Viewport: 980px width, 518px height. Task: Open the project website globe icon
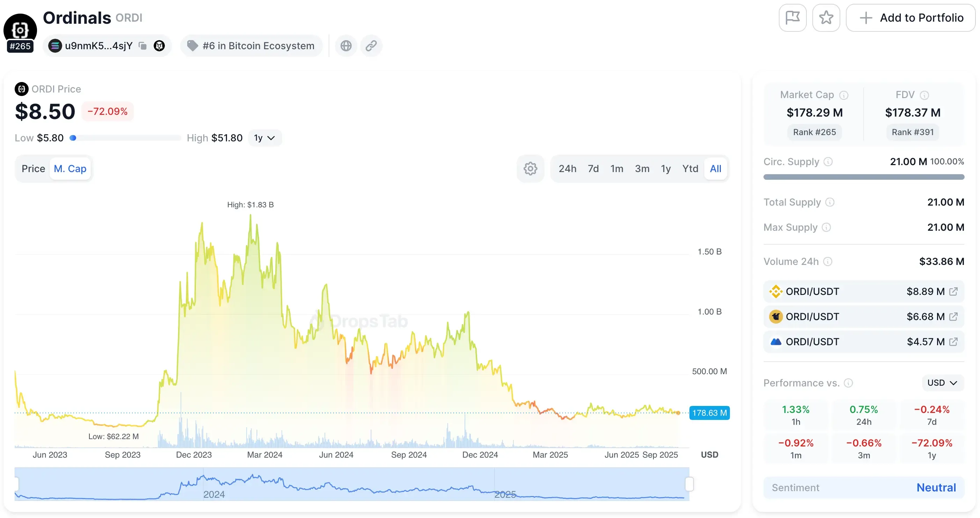[x=346, y=46]
